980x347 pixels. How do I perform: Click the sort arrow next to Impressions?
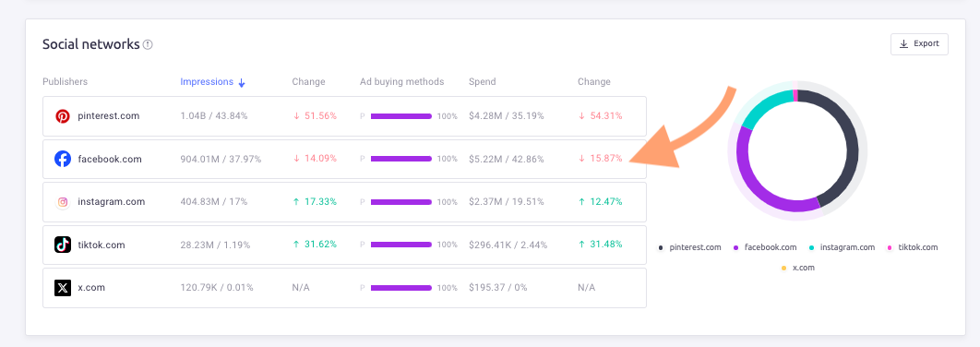click(242, 82)
